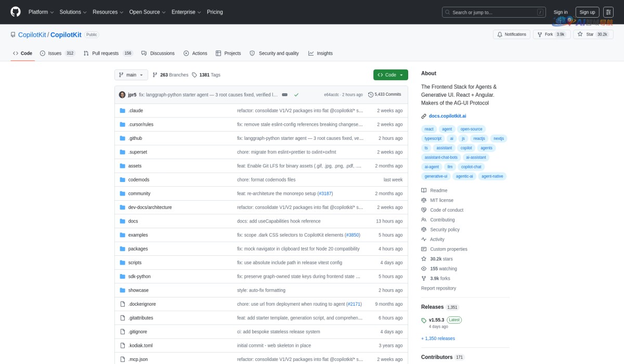Click the green commit status checkmark
This screenshot has height=364, width=624.
296,95
